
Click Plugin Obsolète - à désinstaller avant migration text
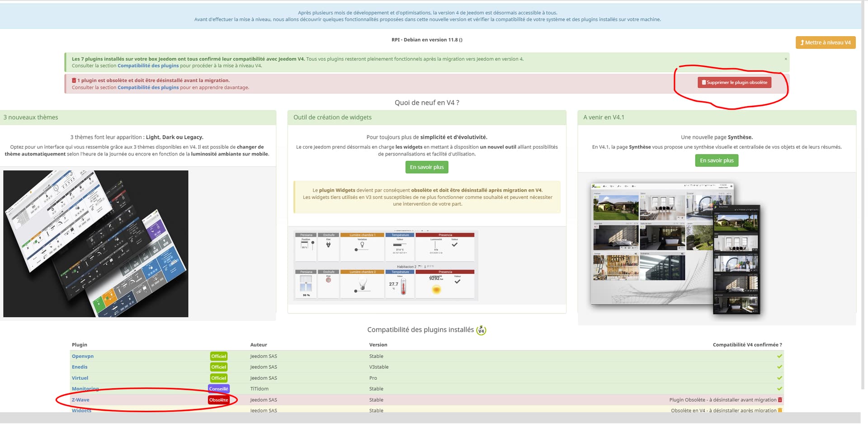point(723,400)
